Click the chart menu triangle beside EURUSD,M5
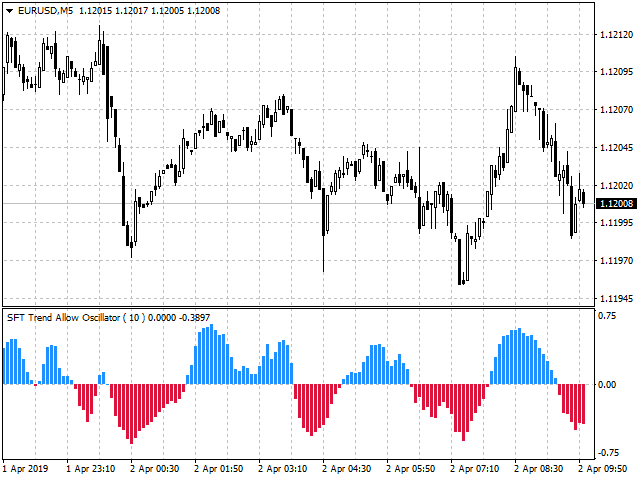Screen dimensions: 640x480 click(10, 11)
